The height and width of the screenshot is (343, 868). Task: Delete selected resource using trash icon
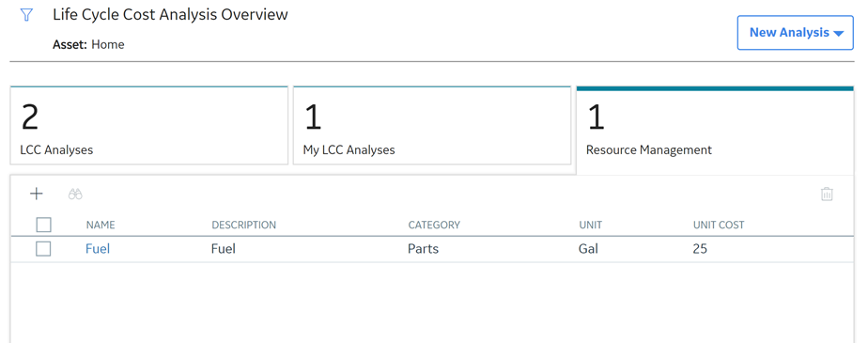coord(827,194)
